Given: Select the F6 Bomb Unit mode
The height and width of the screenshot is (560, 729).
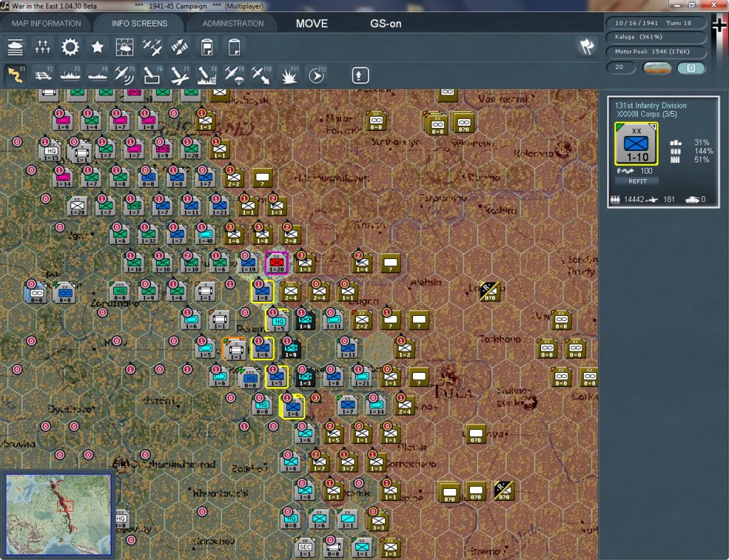Looking at the screenshot, I should point(152,75).
